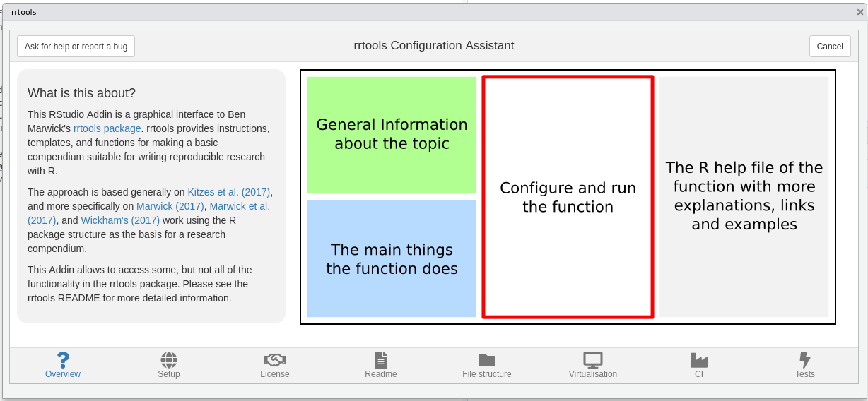This screenshot has width=868, height=401.
Task: Click the Readme document icon
Action: tap(381, 360)
